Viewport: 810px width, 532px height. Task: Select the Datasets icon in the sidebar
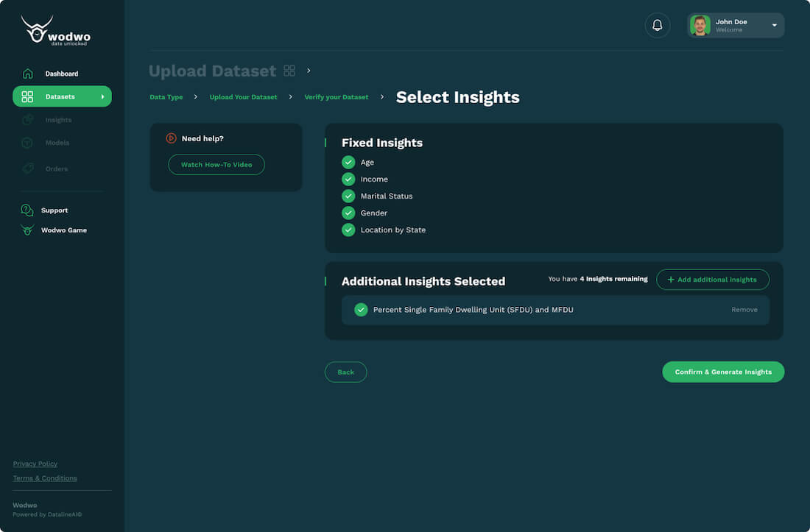pyautogui.click(x=27, y=96)
